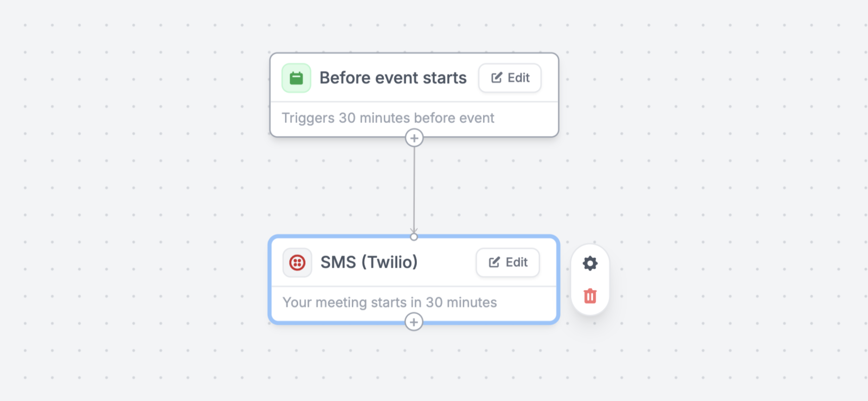Select the SMS (Twilio) title text

tap(369, 262)
